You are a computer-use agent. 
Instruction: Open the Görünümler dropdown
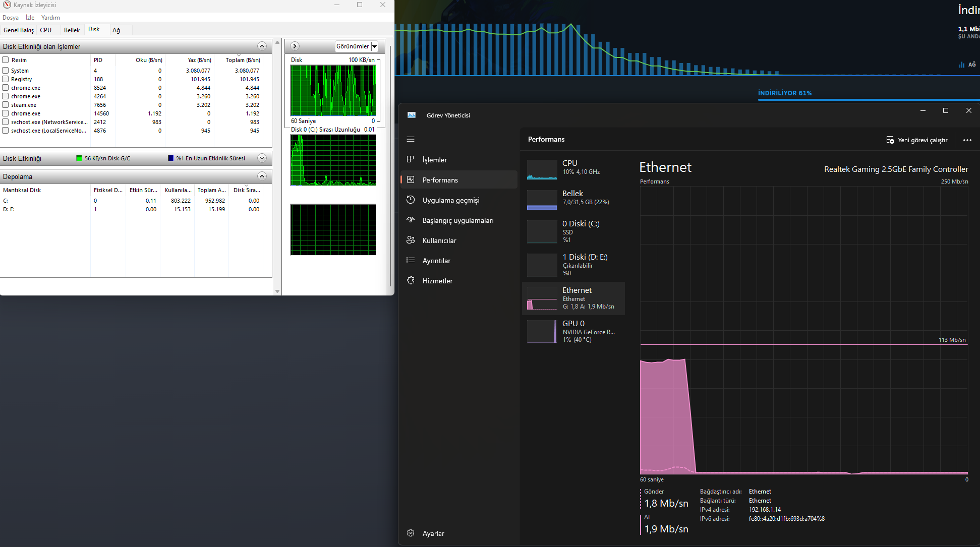pyautogui.click(x=374, y=46)
